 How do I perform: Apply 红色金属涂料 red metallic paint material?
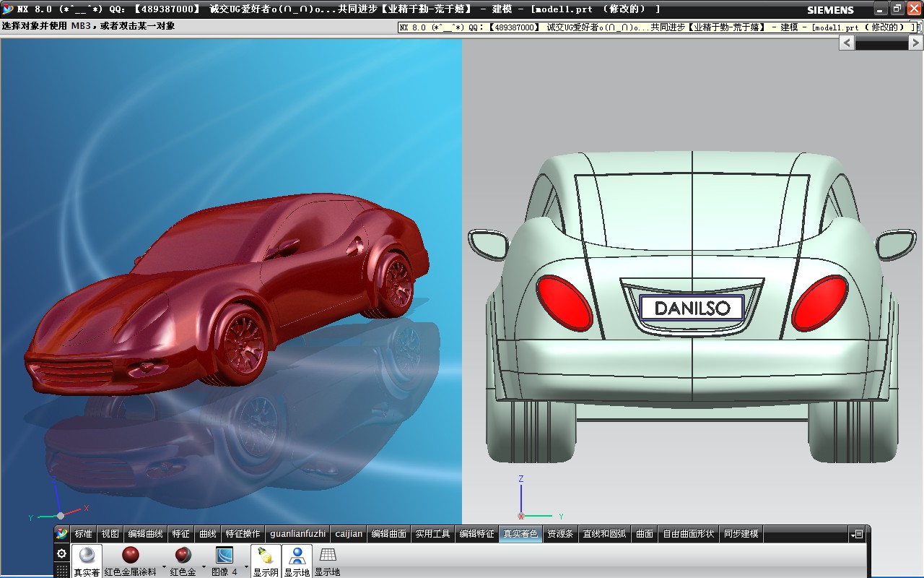point(131,561)
